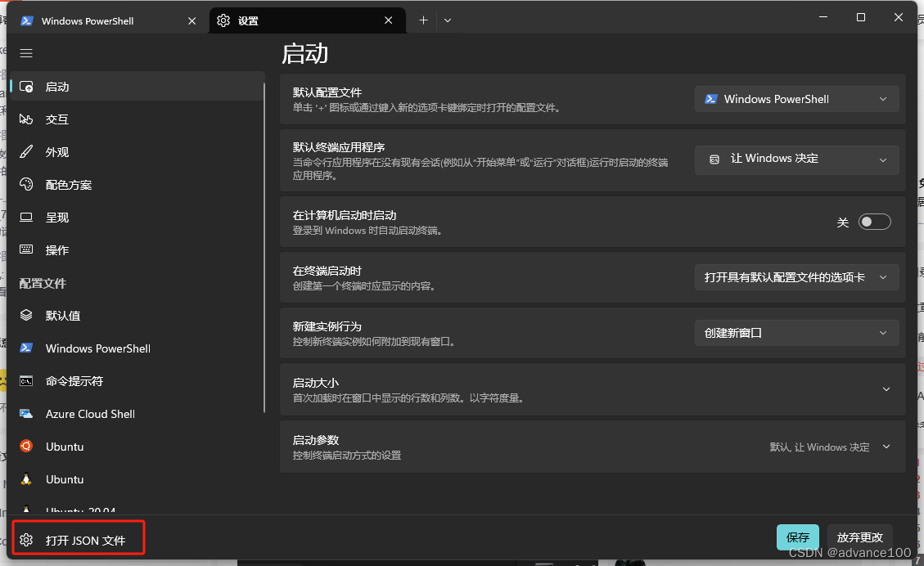This screenshot has height=566, width=924.
Task: Click the 命令提示符 cmd icon
Action: click(x=26, y=381)
